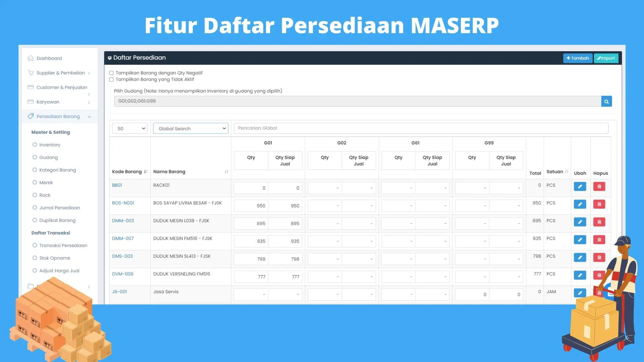Collapse the Persediaan Barang chevron
This screenshot has width=644, height=362.
[x=89, y=117]
